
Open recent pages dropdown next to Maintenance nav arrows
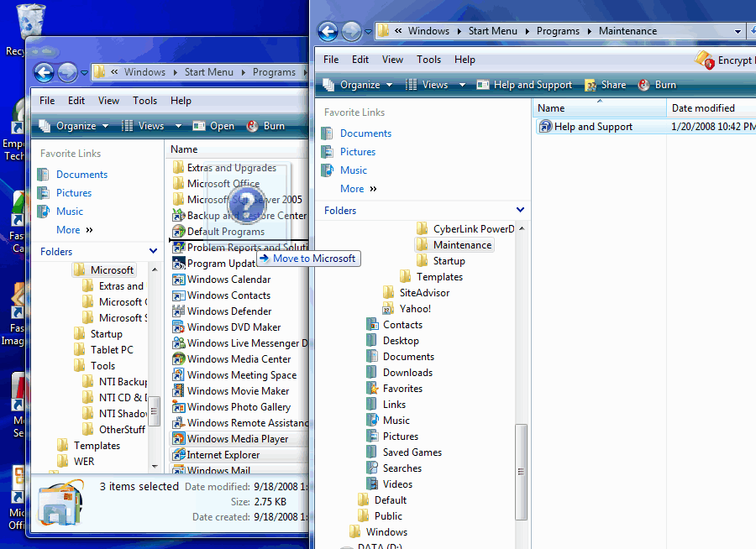(369, 32)
